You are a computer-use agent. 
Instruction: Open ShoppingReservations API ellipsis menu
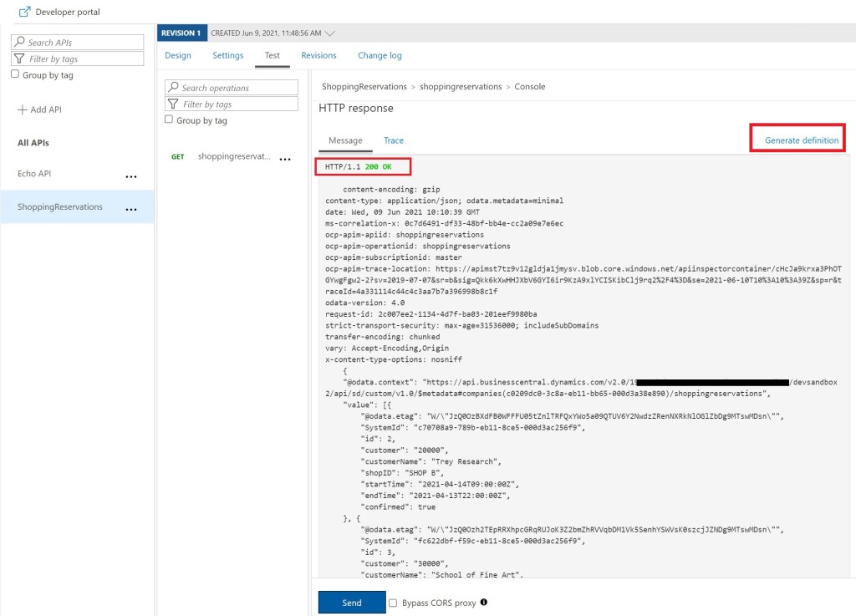131,209
